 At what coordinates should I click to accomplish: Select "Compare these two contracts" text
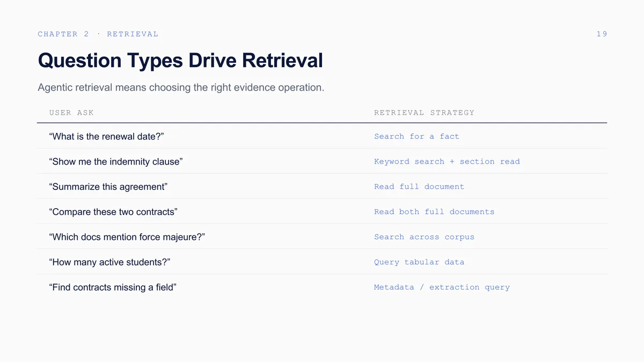(x=113, y=212)
